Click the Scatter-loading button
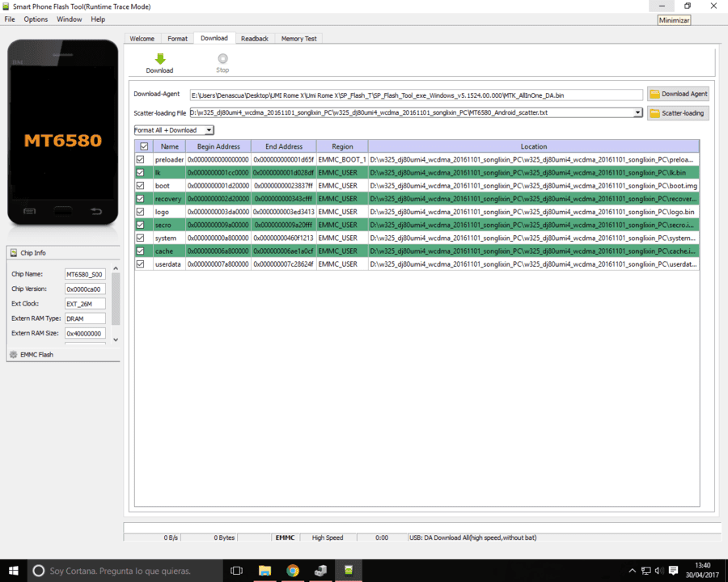The height and width of the screenshot is (582, 728). [678, 113]
